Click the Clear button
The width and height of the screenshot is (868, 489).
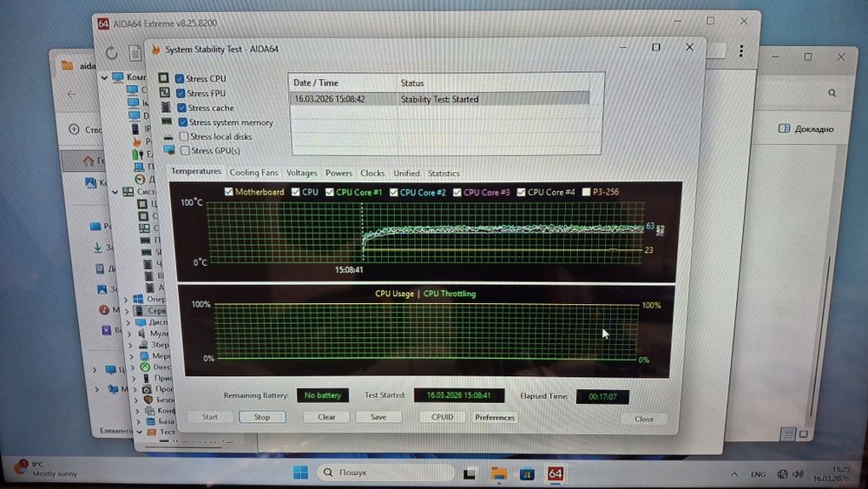tap(326, 417)
